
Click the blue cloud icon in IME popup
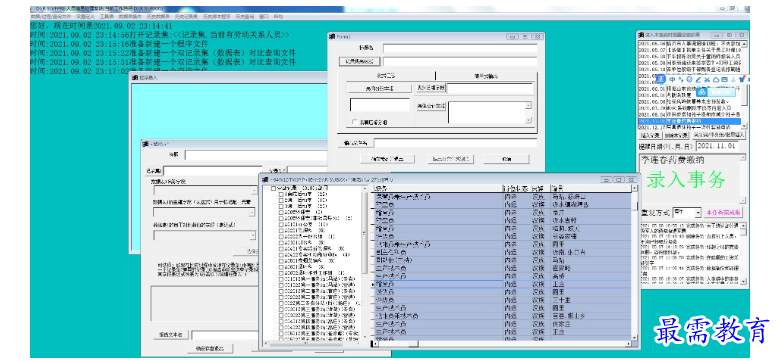[702, 92]
